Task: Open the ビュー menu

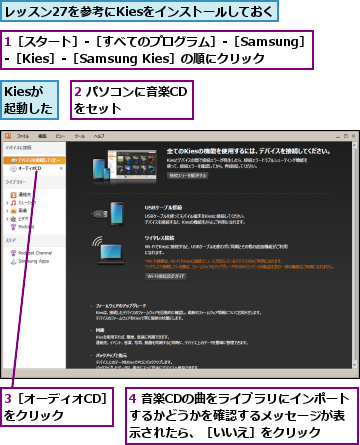Action: tap(60, 136)
